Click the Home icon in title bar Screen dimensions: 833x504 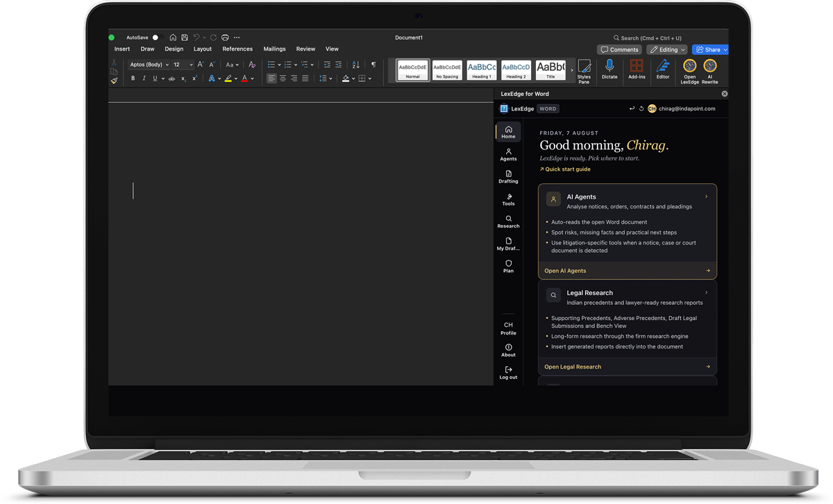[x=173, y=37]
